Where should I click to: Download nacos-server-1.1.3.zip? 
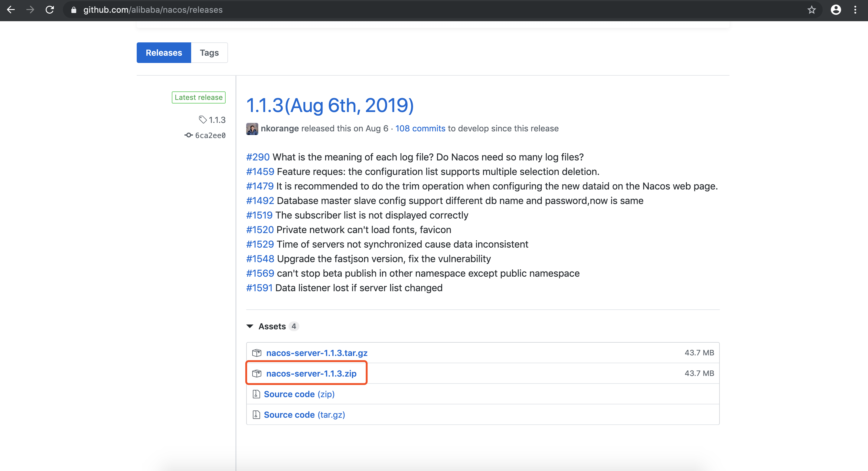(x=311, y=374)
